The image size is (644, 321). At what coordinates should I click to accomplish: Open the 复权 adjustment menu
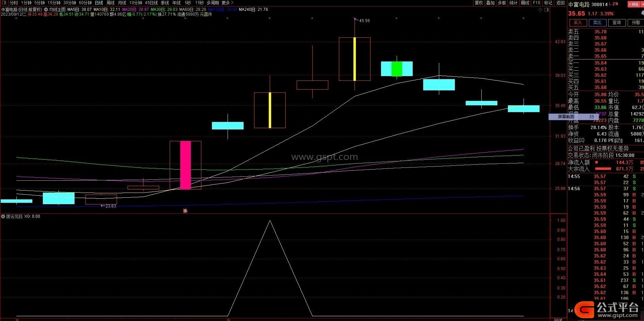(x=479, y=3)
